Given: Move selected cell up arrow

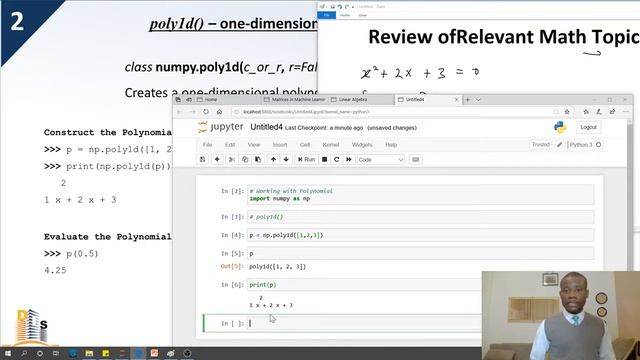Looking at the screenshot, I should [273, 160].
